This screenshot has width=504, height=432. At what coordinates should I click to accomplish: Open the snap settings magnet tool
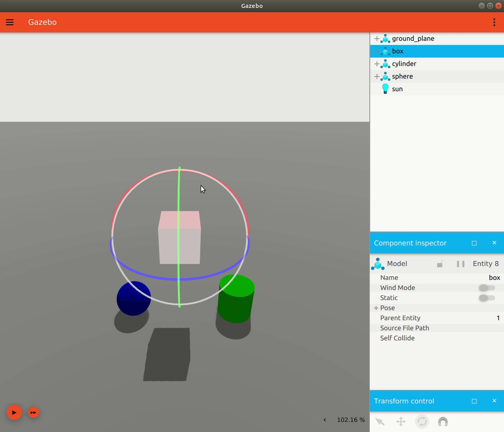click(x=443, y=422)
